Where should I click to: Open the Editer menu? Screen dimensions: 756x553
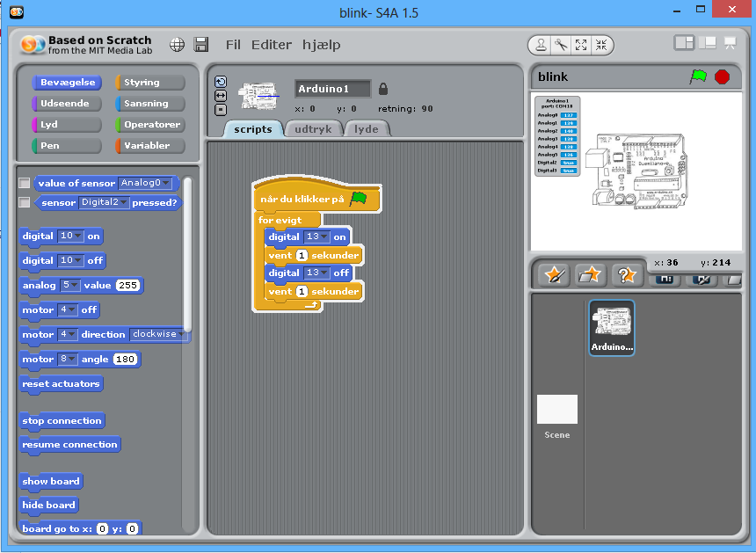coord(272,45)
